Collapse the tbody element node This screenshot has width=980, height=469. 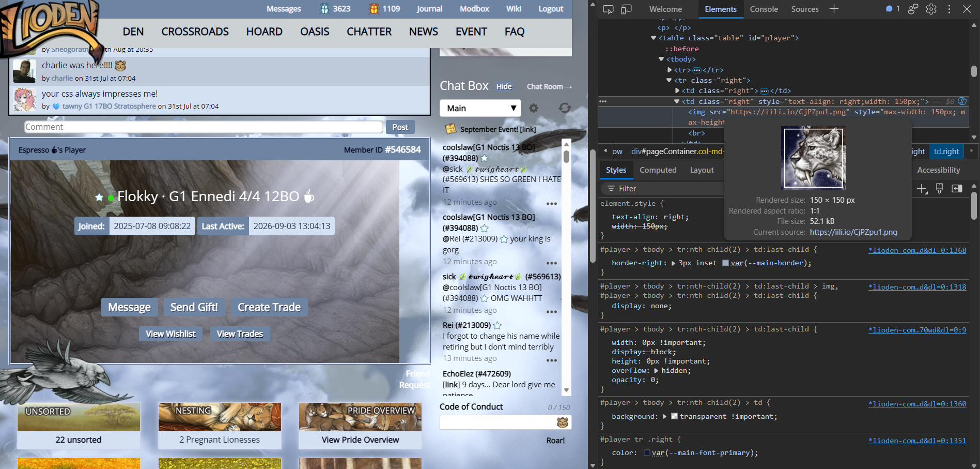(x=661, y=59)
